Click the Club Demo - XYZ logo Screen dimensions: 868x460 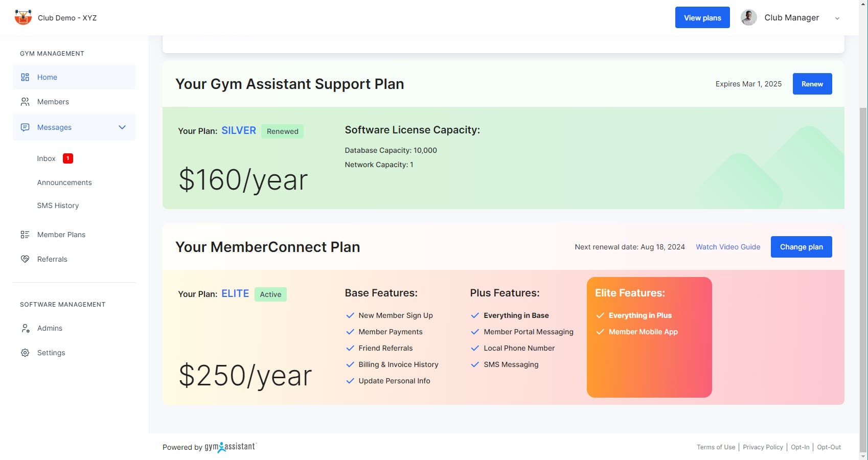click(22, 17)
